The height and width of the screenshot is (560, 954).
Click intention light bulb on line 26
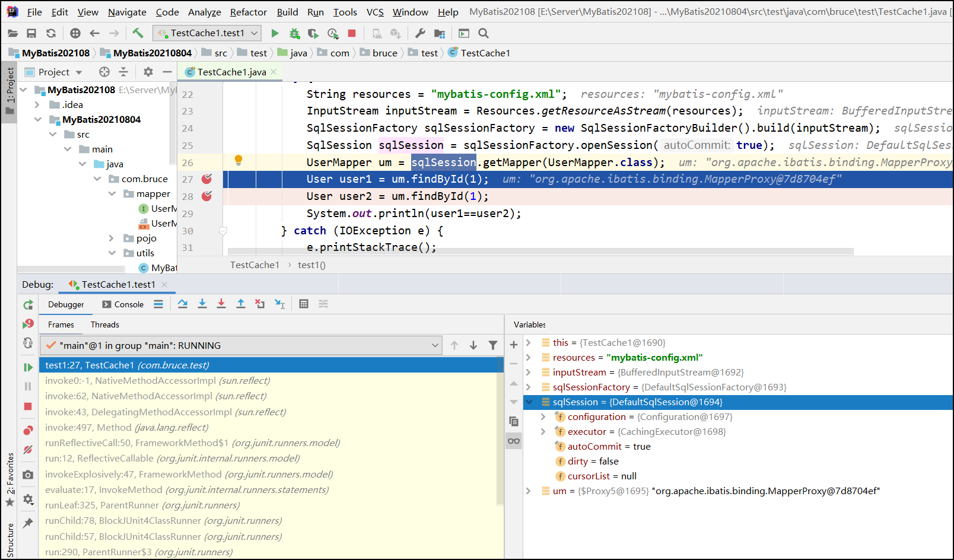pos(238,160)
